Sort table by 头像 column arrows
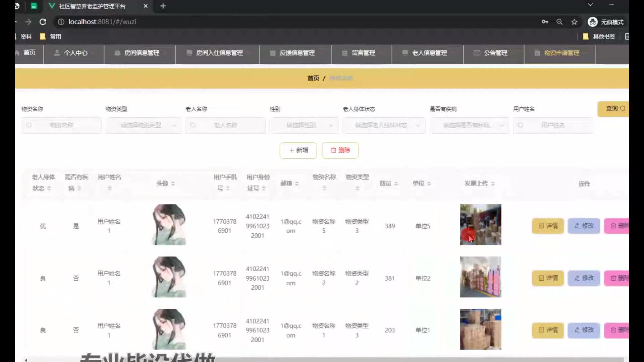The image size is (644, 362). tap(173, 184)
